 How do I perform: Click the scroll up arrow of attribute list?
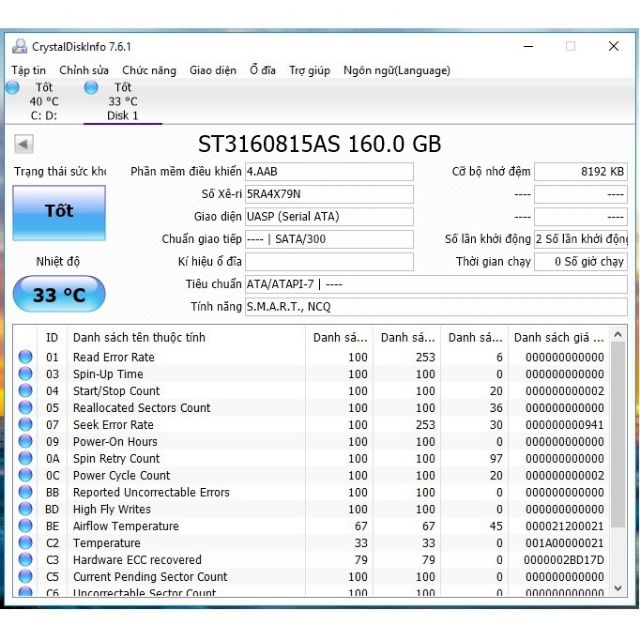pyautogui.click(x=618, y=335)
